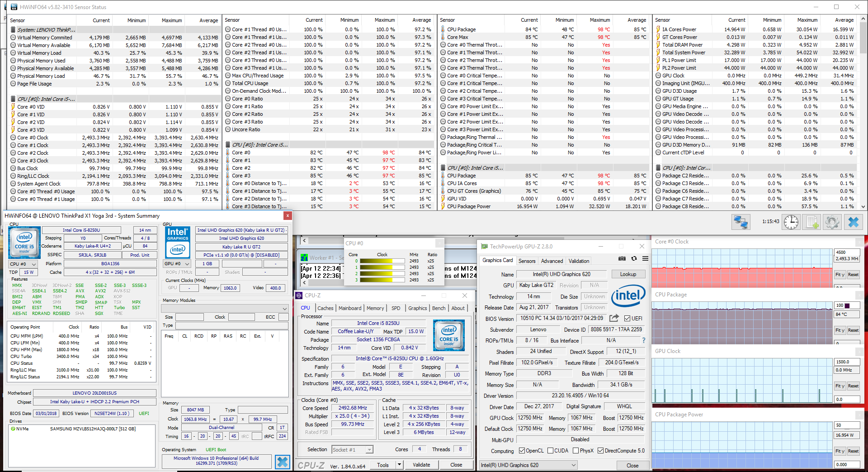
Task: Click the remote network monitors icon in HWiNFO
Action: (x=741, y=222)
